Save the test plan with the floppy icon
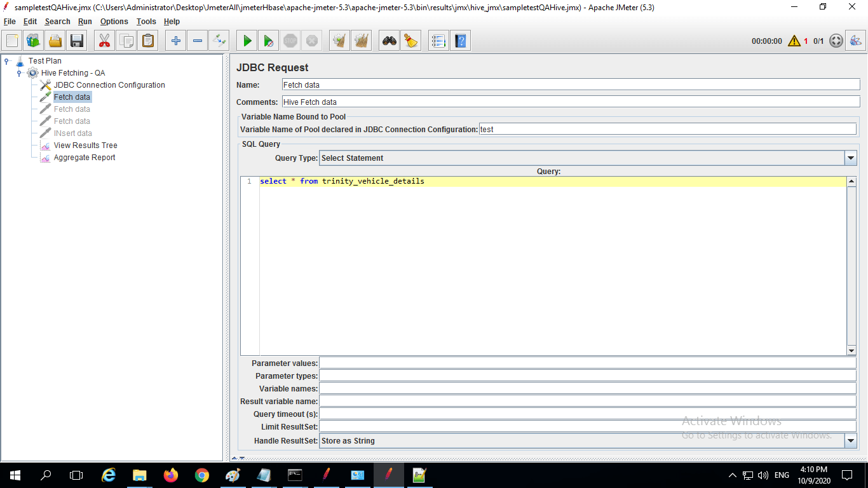The width and height of the screenshot is (868, 488). 77,41
